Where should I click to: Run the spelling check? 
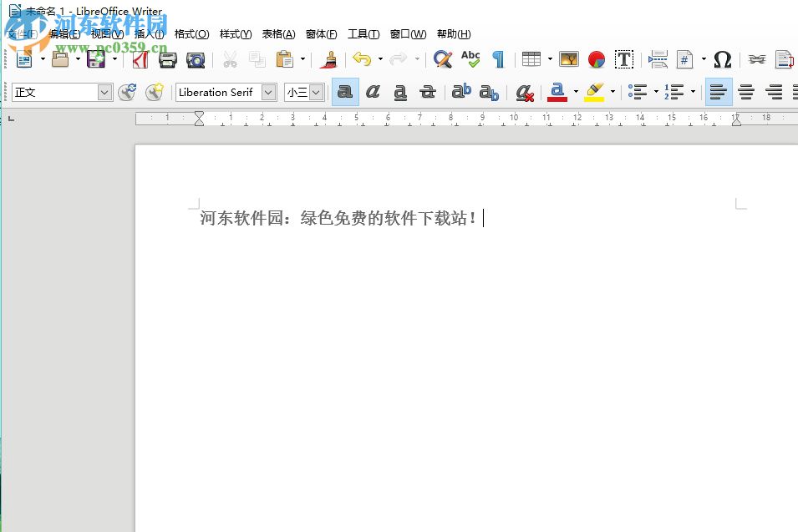[470, 59]
